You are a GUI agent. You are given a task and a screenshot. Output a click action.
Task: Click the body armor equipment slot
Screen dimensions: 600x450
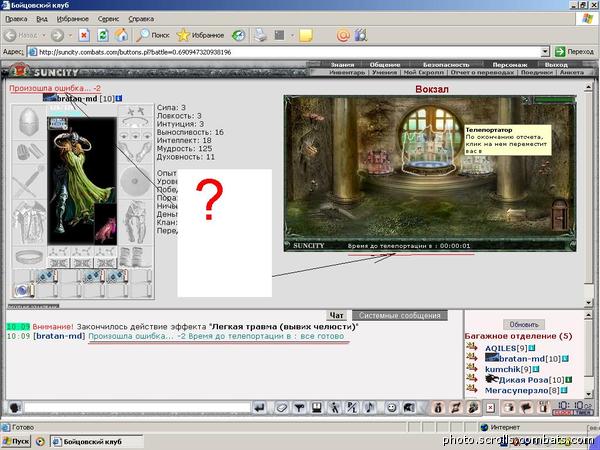point(29,223)
